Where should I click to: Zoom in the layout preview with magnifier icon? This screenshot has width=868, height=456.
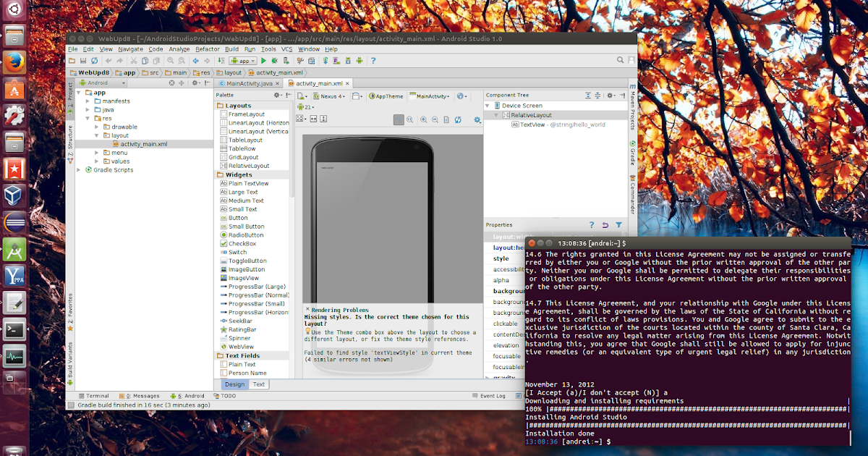coord(424,119)
